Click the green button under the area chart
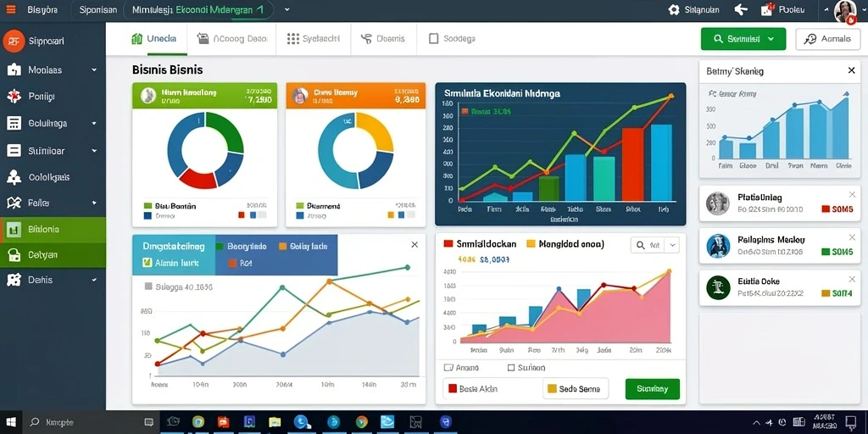This screenshot has height=434, width=868. (652, 388)
